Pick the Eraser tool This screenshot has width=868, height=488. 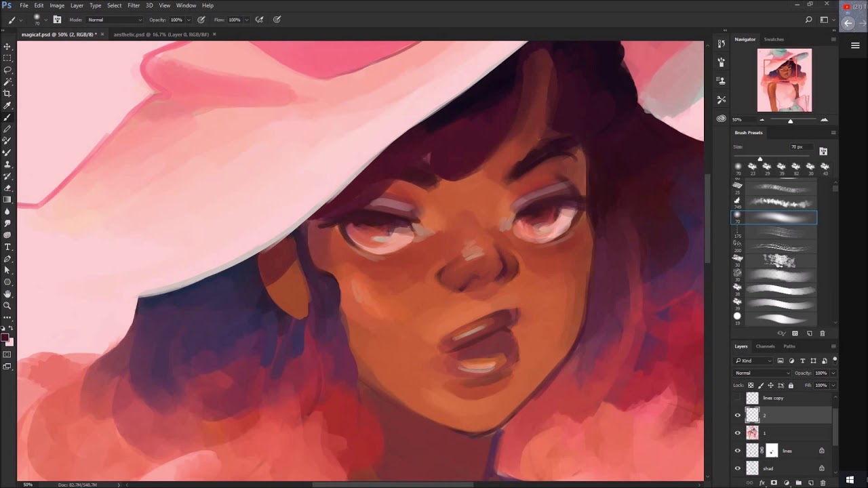pyautogui.click(x=7, y=188)
